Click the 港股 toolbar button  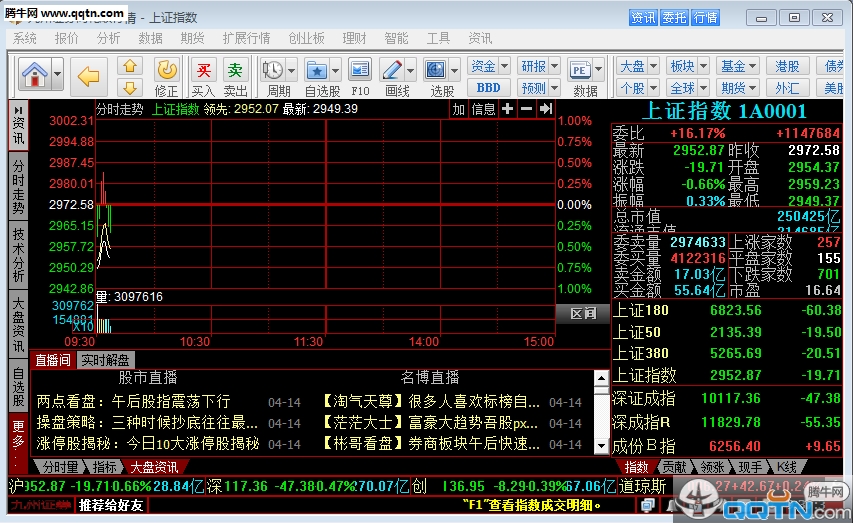tap(787, 66)
